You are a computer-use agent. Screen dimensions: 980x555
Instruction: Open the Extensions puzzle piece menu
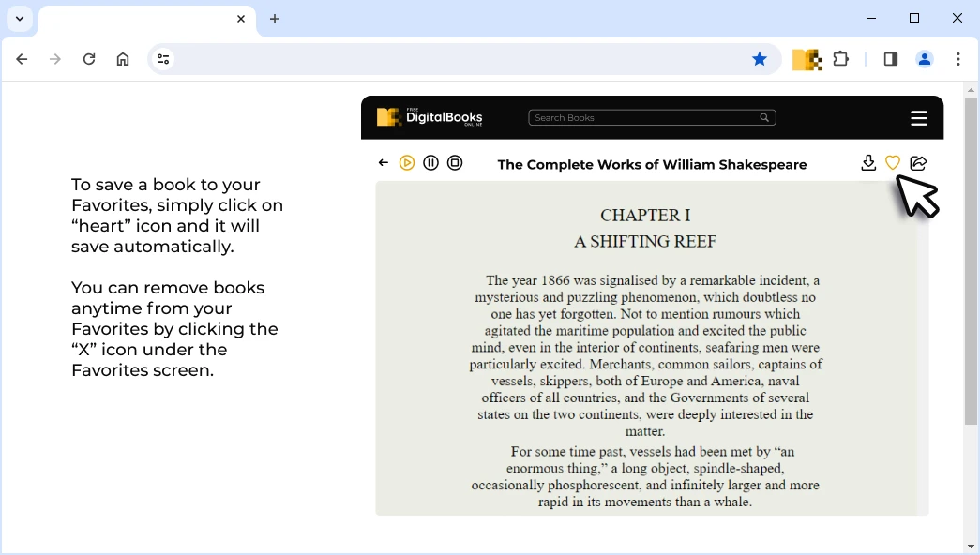(841, 59)
